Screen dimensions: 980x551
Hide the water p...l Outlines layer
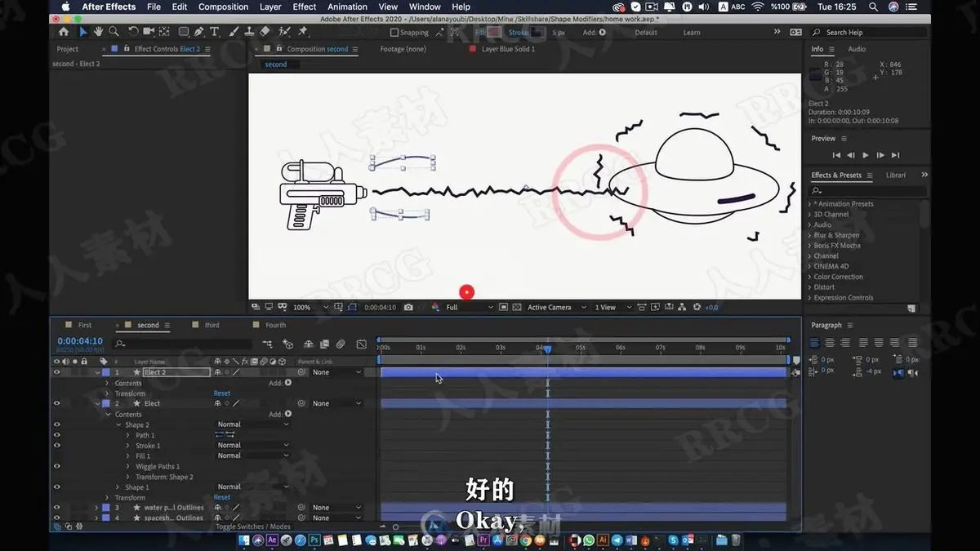tap(56, 508)
